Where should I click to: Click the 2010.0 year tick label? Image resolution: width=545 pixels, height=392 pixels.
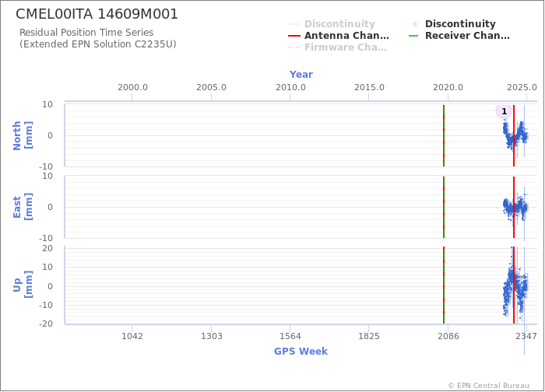click(290, 87)
